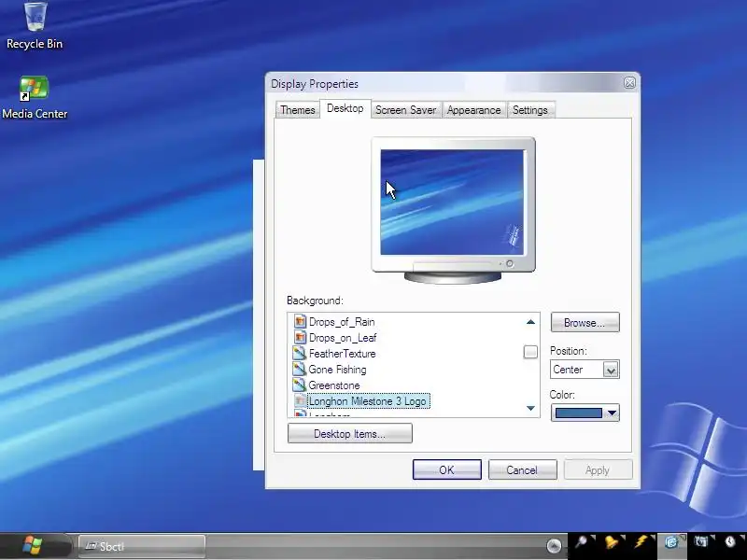The height and width of the screenshot is (560, 747).
Task: Click the Drops_on_Leaf image file icon
Action: click(x=300, y=337)
